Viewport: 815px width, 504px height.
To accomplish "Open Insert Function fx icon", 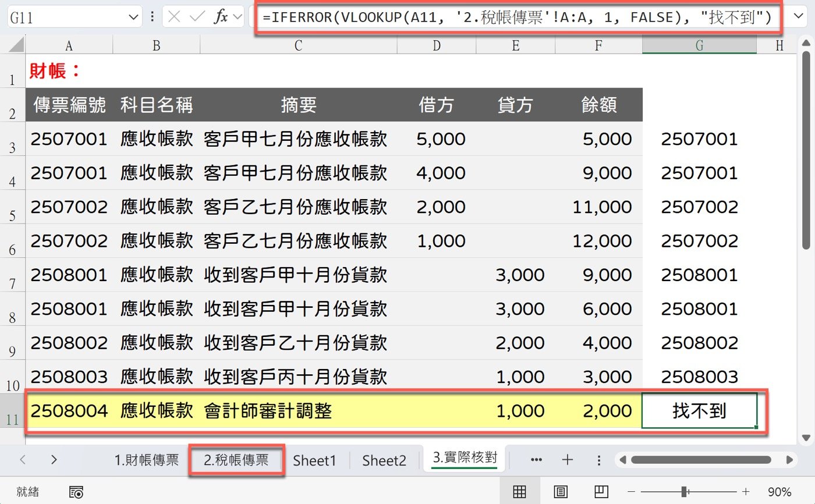I will 221,17.
